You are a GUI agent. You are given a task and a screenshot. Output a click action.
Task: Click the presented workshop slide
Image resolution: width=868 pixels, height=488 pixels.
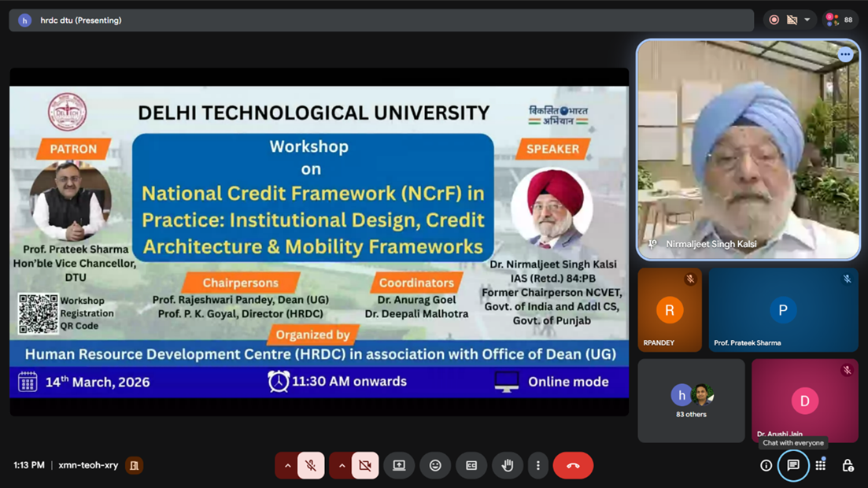pos(319,242)
